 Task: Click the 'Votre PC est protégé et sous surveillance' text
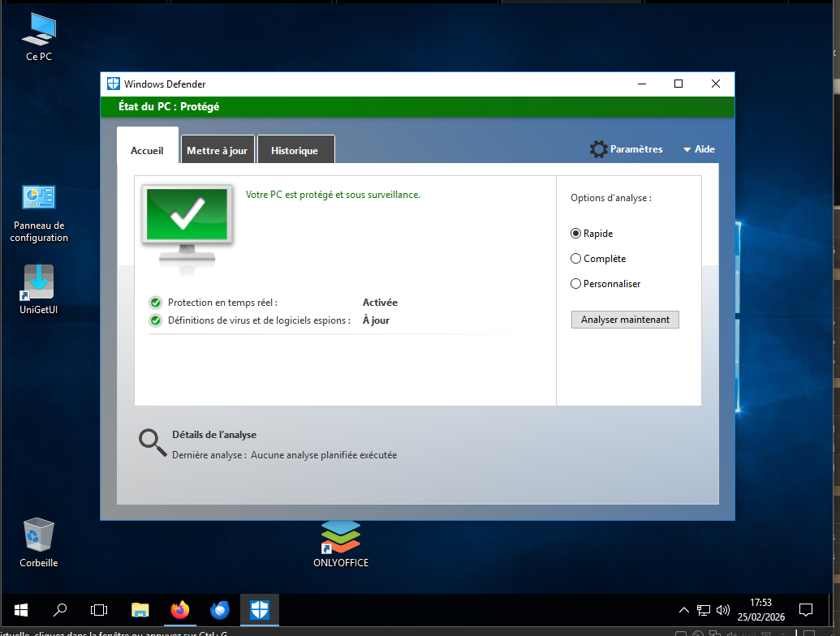(x=333, y=195)
